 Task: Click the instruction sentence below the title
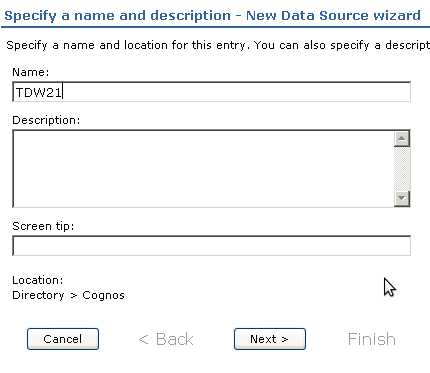(x=218, y=45)
